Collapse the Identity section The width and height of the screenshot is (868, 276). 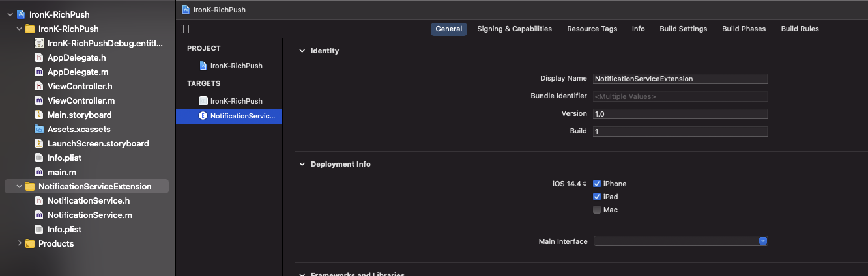pyautogui.click(x=302, y=51)
